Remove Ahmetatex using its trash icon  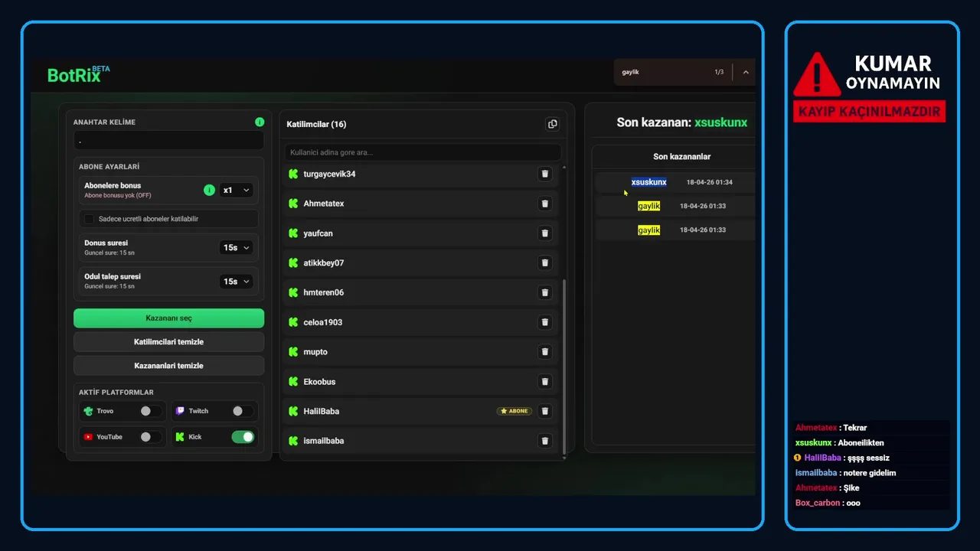pos(544,204)
